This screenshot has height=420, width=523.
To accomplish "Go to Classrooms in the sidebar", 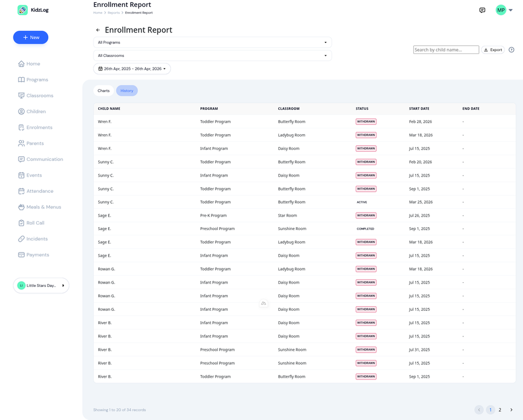I will [x=35, y=96].
